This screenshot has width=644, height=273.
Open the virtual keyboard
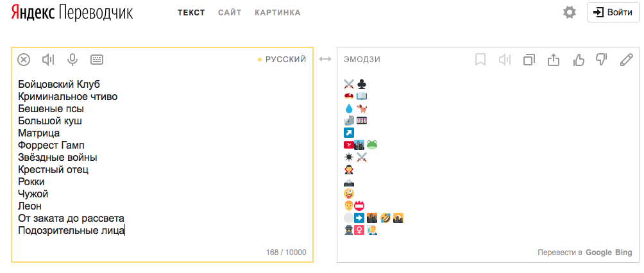click(x=97, y=60)
